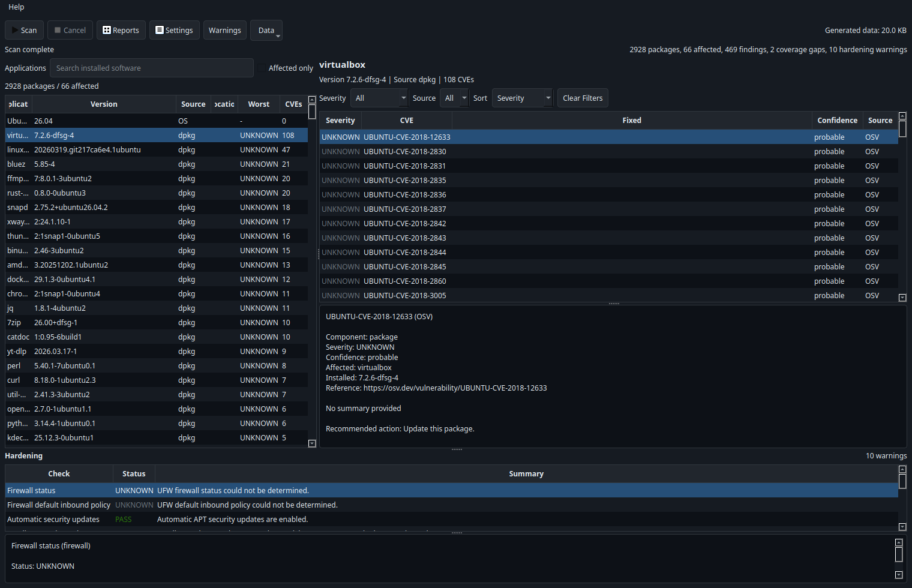
Task: Select UBUNTU-CVE-2018-12633 in CVE list
Action: coord(608,137)
